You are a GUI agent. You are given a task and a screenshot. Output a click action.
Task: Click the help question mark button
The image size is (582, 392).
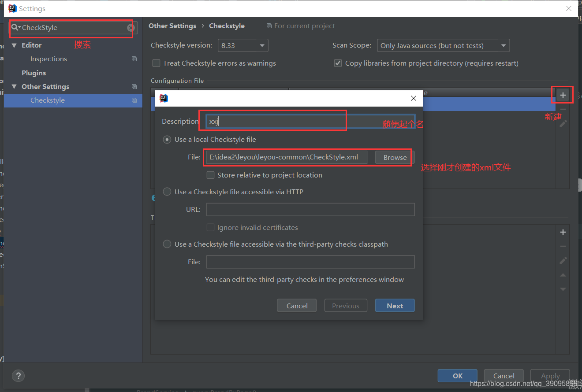tap(18, 376)
